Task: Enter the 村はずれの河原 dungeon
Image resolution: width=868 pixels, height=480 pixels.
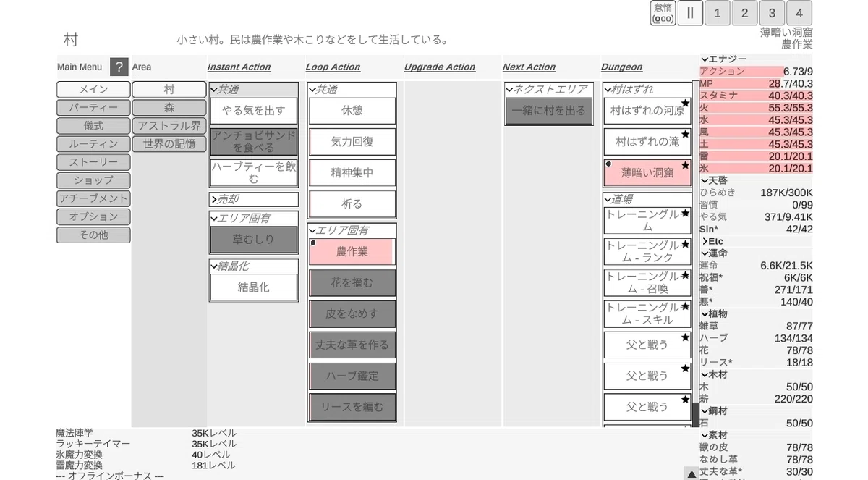Action: pos(647,111)
